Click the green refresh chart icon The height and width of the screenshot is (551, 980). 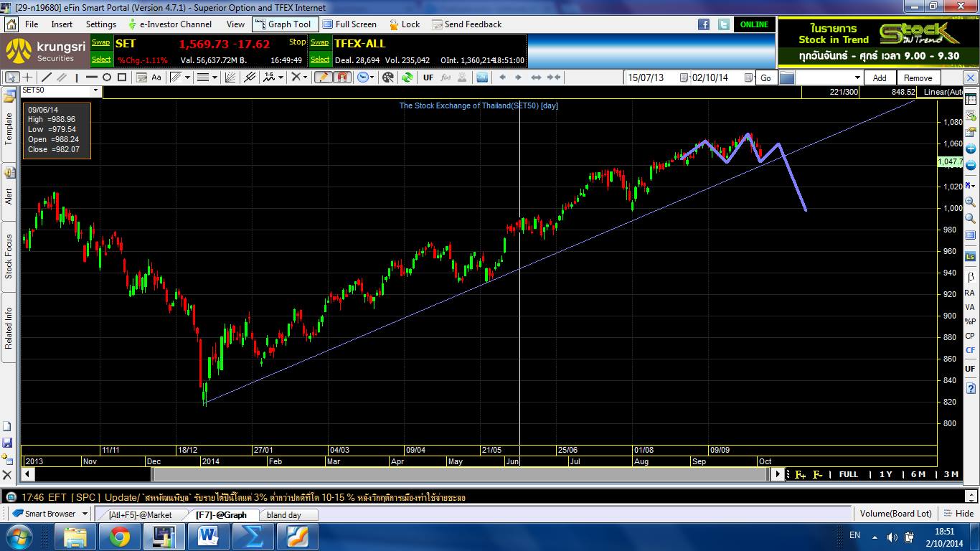[x=407, y=77]
